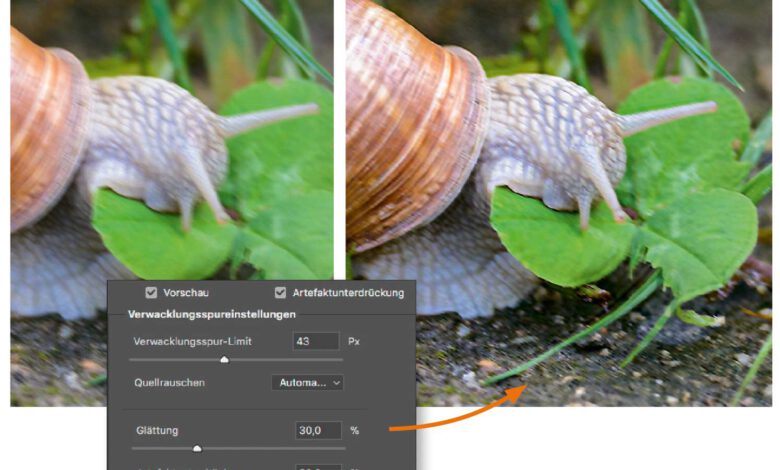Adjust the Verwacklungsspur-Limit slider handle
This screenshot has height=470, width=780.
[224, 360]
